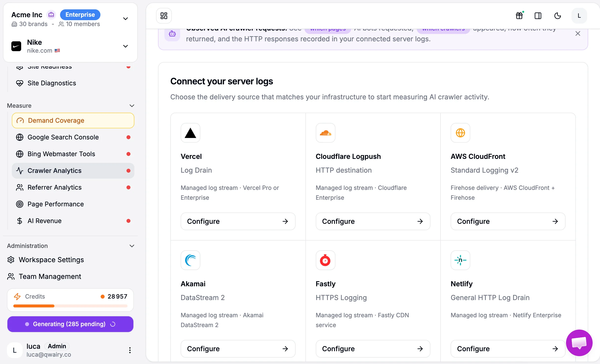Image resolution: width=600 pixels, height=364 pixels.
Task: Expand the Nike brand switcher
Action: point(126,46)
